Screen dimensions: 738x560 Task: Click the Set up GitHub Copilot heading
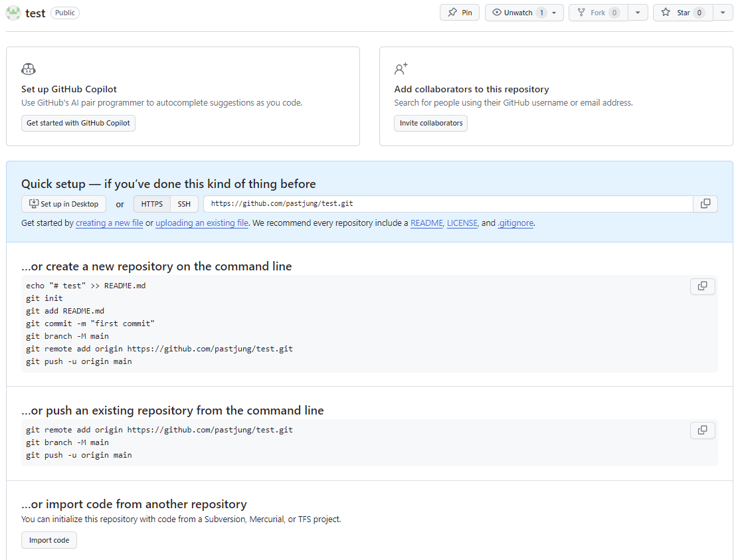[68, 89]
